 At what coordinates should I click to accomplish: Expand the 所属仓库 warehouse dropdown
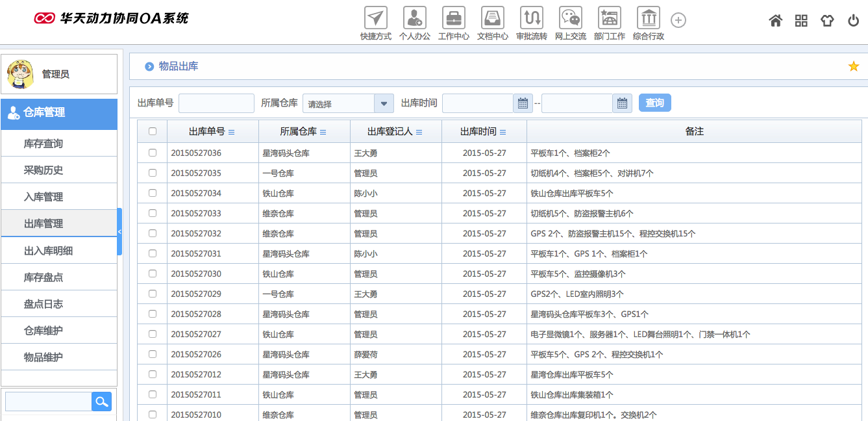pos(384,103)
